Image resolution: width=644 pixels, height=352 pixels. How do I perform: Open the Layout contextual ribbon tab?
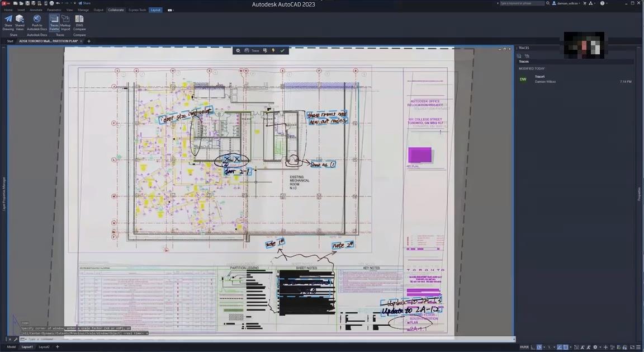[155, 10]
